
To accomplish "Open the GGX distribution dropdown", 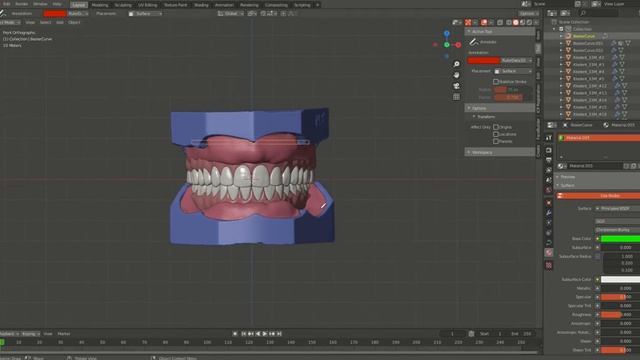I will pos(617,221).
